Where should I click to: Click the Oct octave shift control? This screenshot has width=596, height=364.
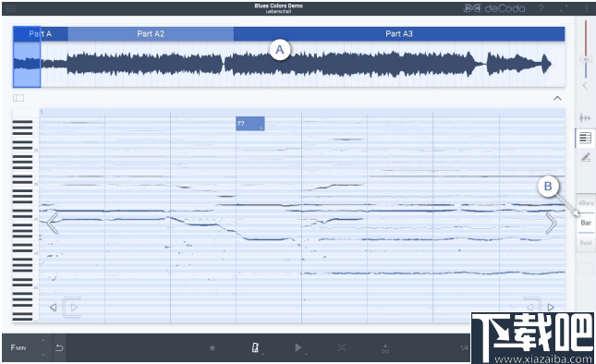[x=385, y=348]
